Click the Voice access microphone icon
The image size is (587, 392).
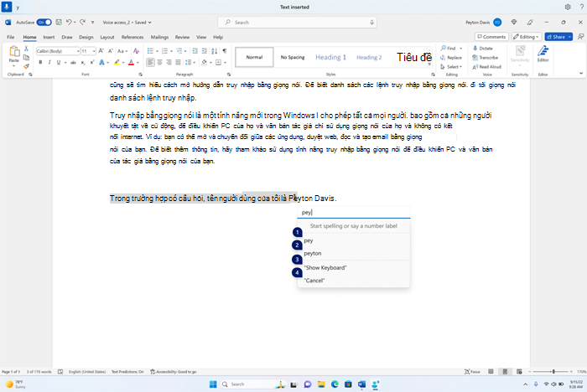click(x=7, y=7)
